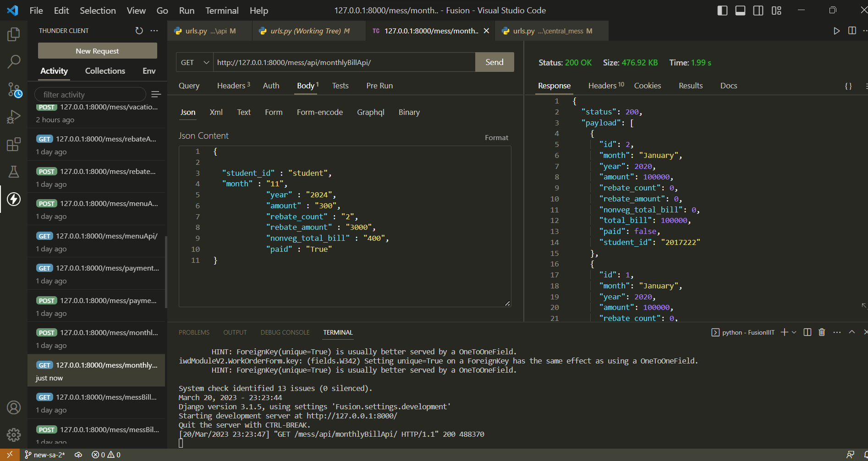Open the Search view icon
This screenshot has width=868, height=461.
coord(14,62)
